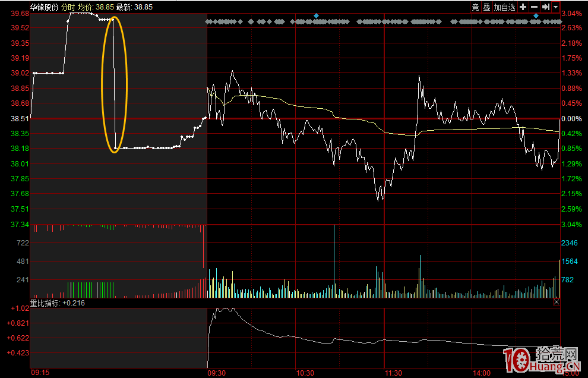Click the 均价: 38.85 value
Screen dimensions: 588x378
tap(96, 7)
